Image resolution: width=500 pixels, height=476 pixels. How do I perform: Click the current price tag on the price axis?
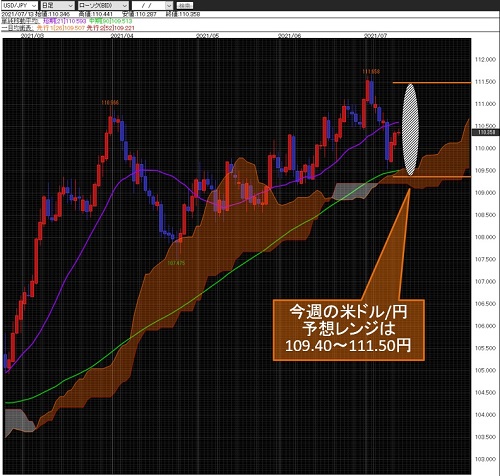click(x=486, y=132)
